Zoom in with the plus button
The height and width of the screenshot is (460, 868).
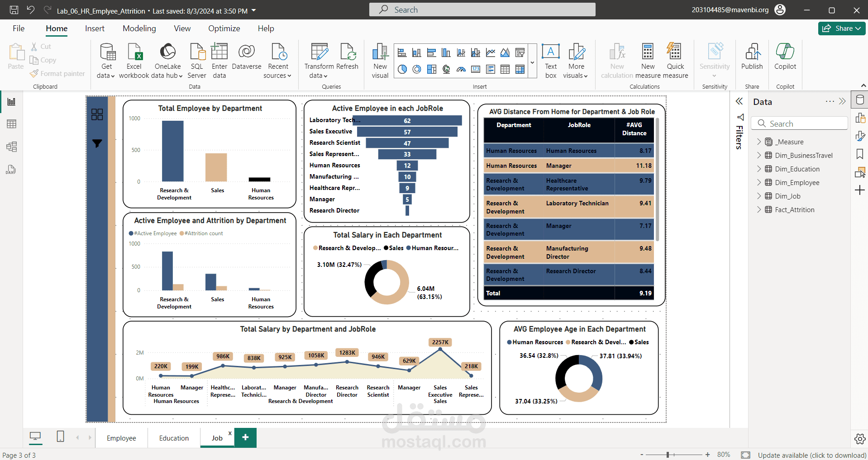pos(707,455)
